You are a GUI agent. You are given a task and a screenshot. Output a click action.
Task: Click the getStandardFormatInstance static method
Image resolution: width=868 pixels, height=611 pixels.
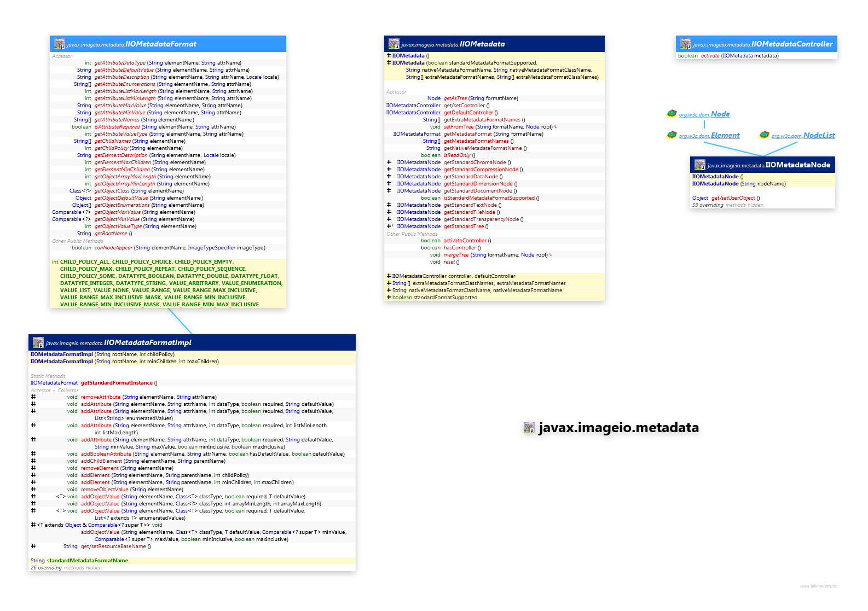pos(117,383)
